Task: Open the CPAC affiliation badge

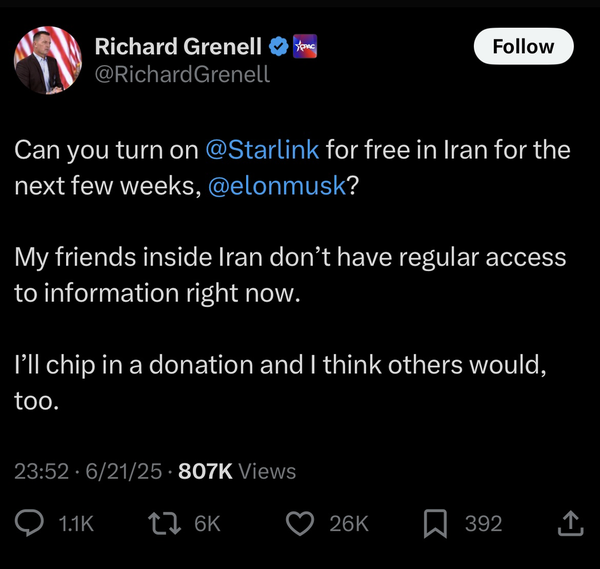Action: click(305, 46)
